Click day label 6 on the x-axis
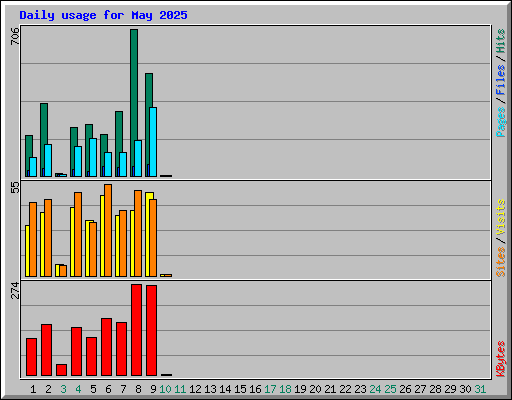512x400 pixels. 108,389
